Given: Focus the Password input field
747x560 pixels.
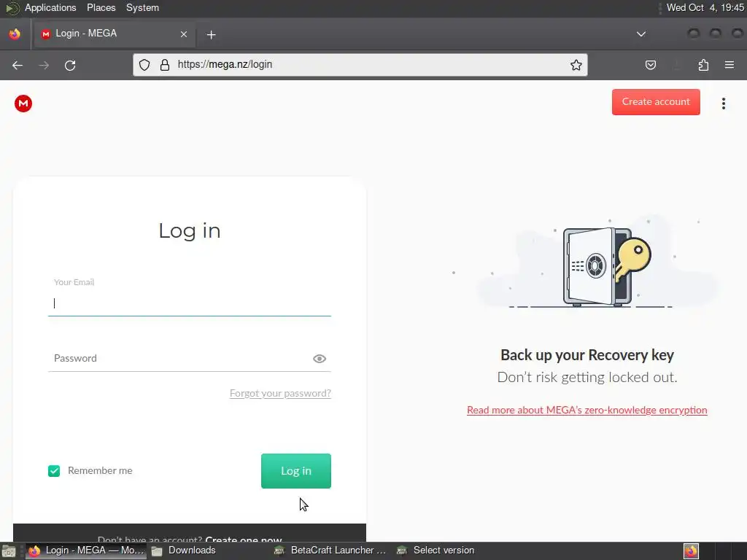Looking at the screenshot, I should click(x=190, y=359).
